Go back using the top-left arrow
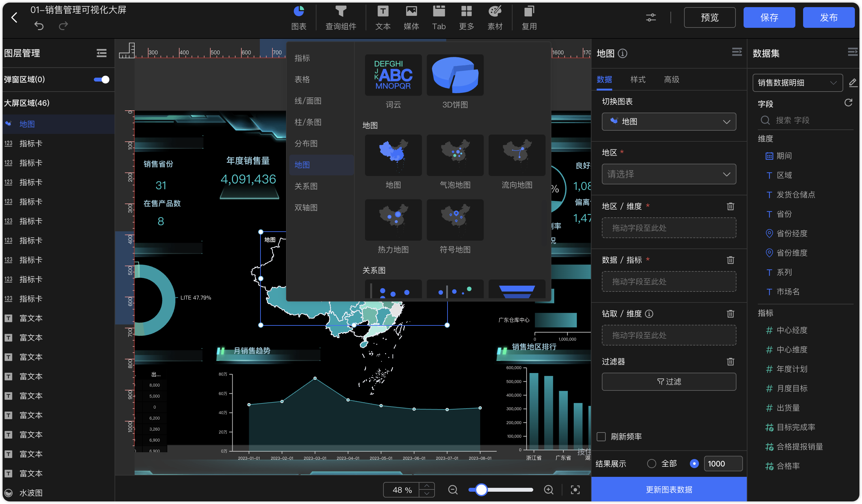Screen dimensions: 862x504 pyautogui.click(x=14, y=17)
